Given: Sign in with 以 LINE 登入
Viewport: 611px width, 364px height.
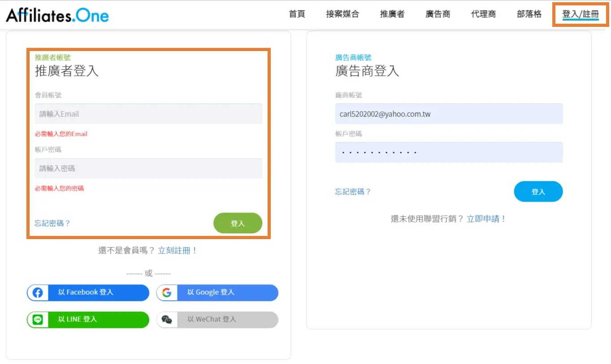Looking at the screenshot, I should [x=88, y=320].
